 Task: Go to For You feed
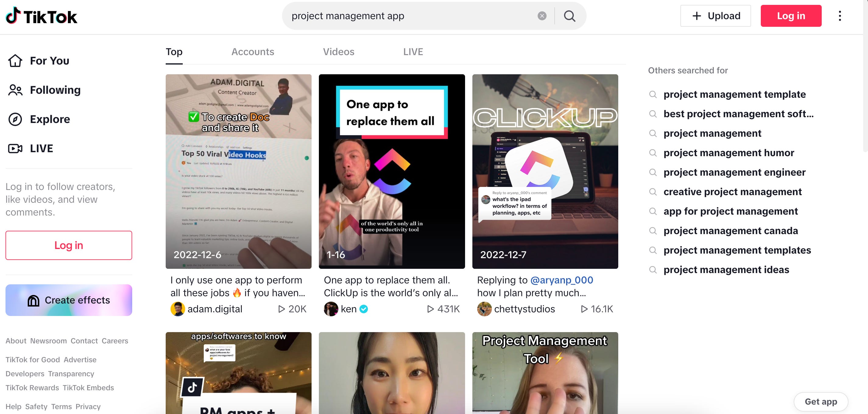tap(39, 61)
